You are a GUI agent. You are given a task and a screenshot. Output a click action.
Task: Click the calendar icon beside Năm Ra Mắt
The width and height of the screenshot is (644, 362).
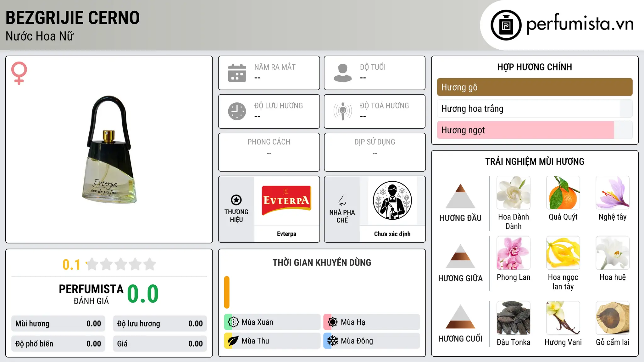pos(237,73)
